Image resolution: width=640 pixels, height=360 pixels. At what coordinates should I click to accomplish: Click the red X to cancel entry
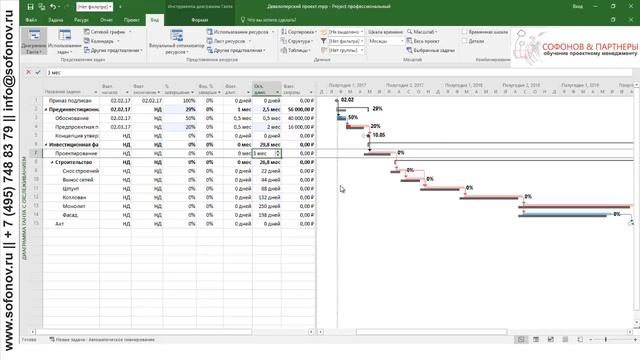tap(28, 72)
